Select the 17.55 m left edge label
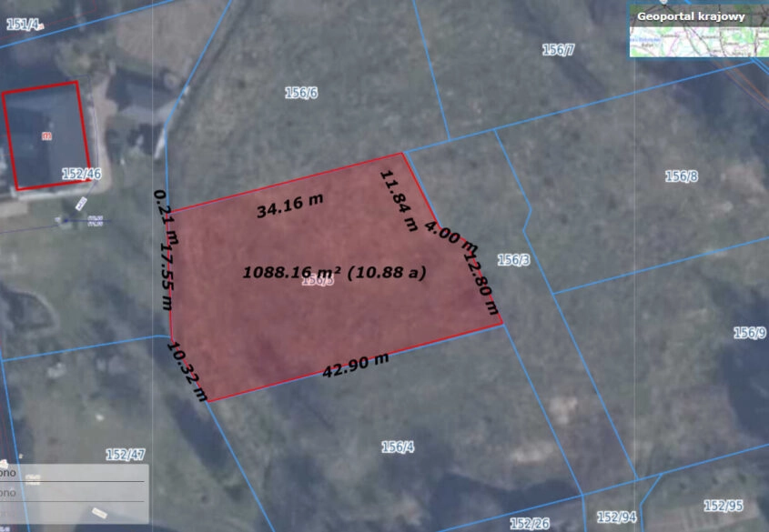769x532 pixels. click(167, 276)
